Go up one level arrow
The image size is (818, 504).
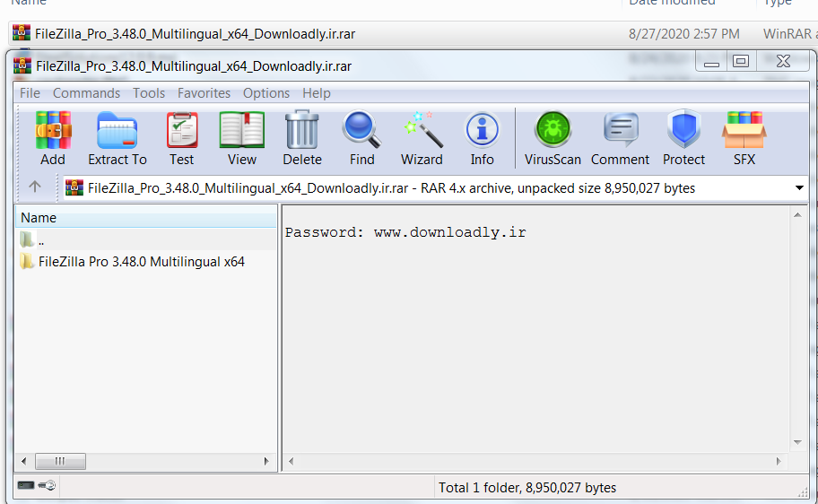(35, 187)
